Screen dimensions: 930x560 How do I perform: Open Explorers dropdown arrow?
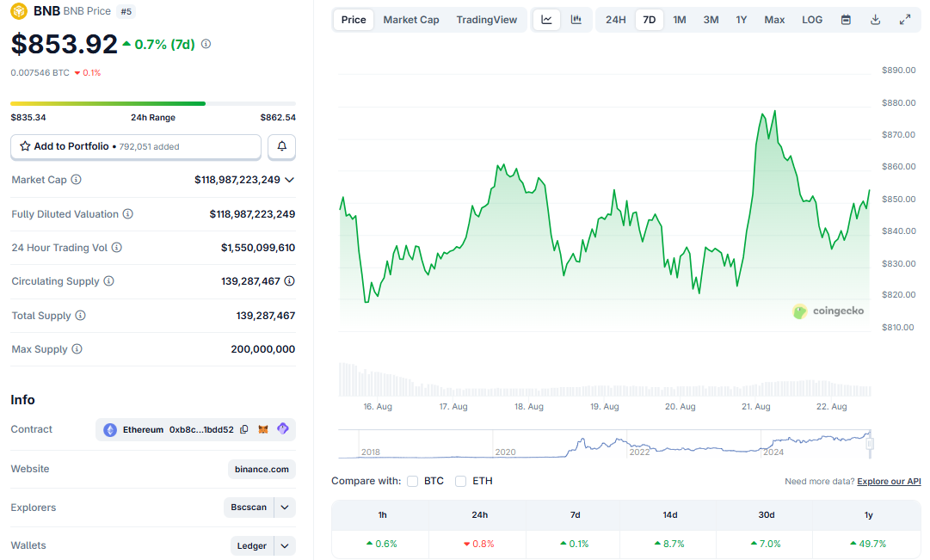[285, 508]
